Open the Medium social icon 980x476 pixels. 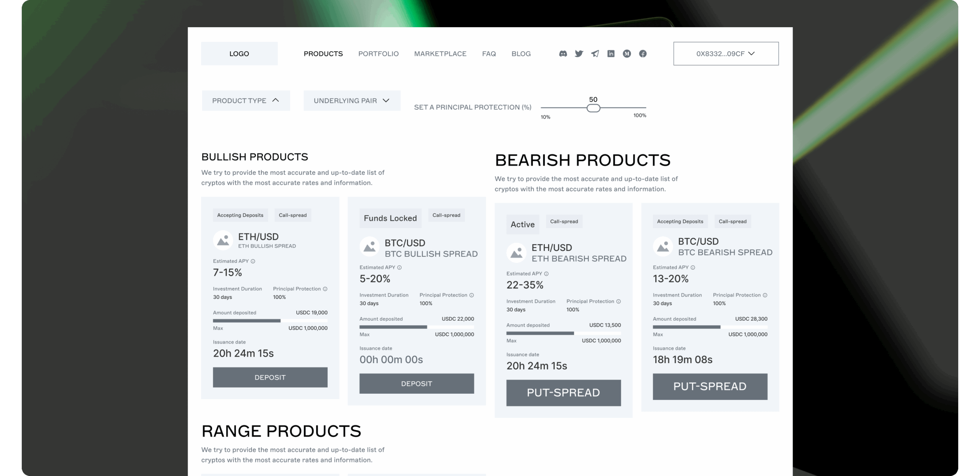tap(627, 54)
